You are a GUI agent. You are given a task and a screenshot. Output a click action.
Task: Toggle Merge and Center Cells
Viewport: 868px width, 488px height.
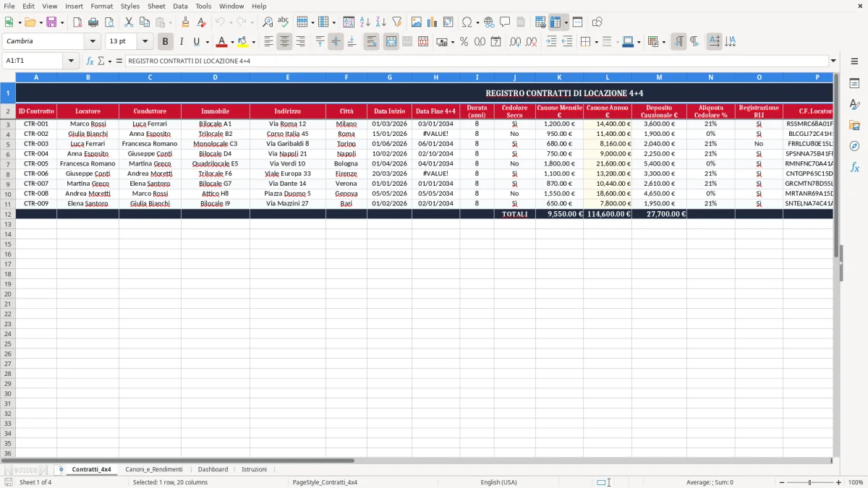coord(391,42)
